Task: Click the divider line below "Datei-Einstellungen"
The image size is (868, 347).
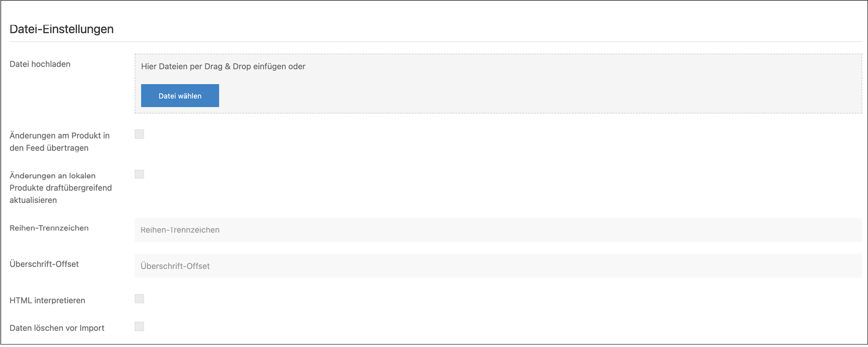Action: tap(435, 42)
